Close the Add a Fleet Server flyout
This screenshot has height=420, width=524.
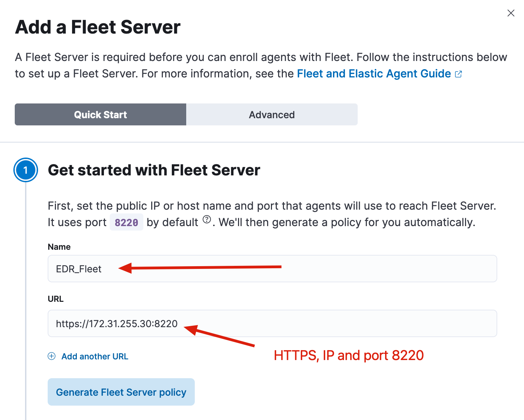click(511, 13)
